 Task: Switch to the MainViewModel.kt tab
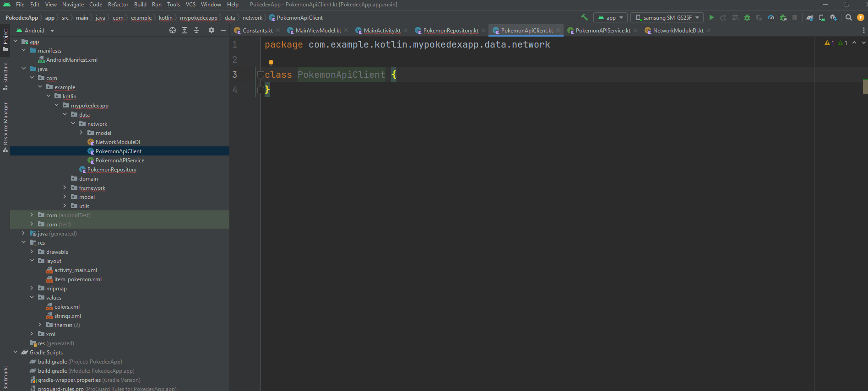(318, 31)
